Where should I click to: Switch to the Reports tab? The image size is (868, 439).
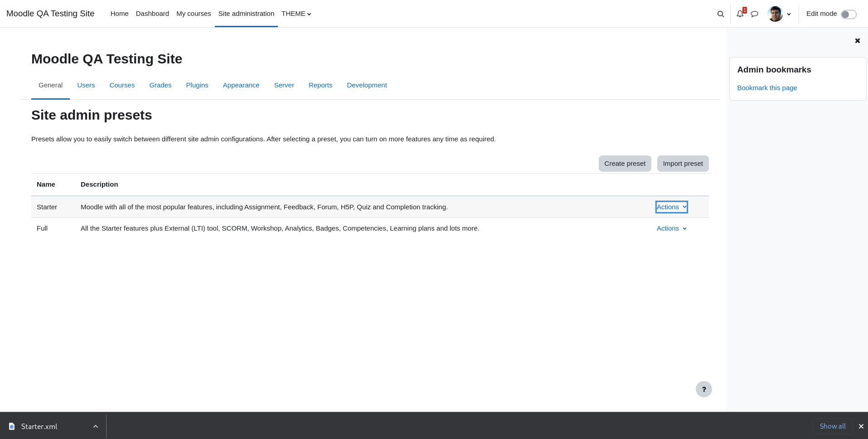point(320,85)
